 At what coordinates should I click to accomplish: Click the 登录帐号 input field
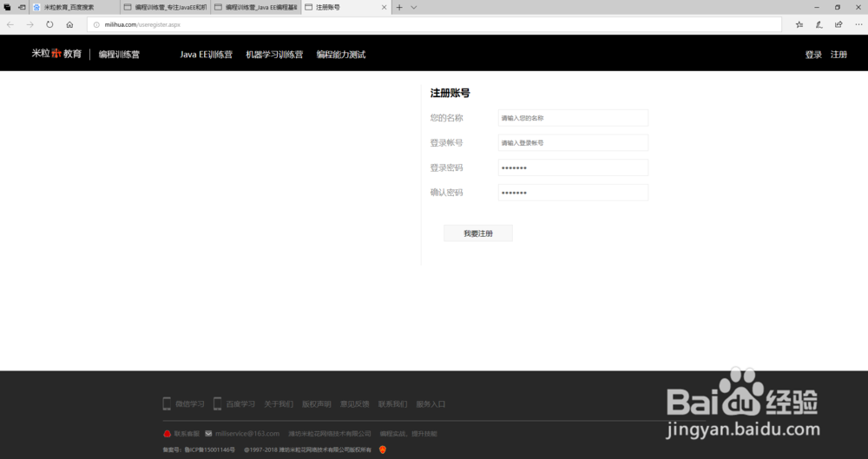pyautogui.click(x=573, y=143)
